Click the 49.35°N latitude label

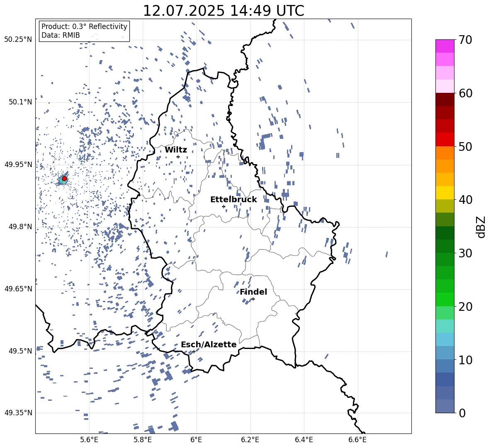point(19,413)
